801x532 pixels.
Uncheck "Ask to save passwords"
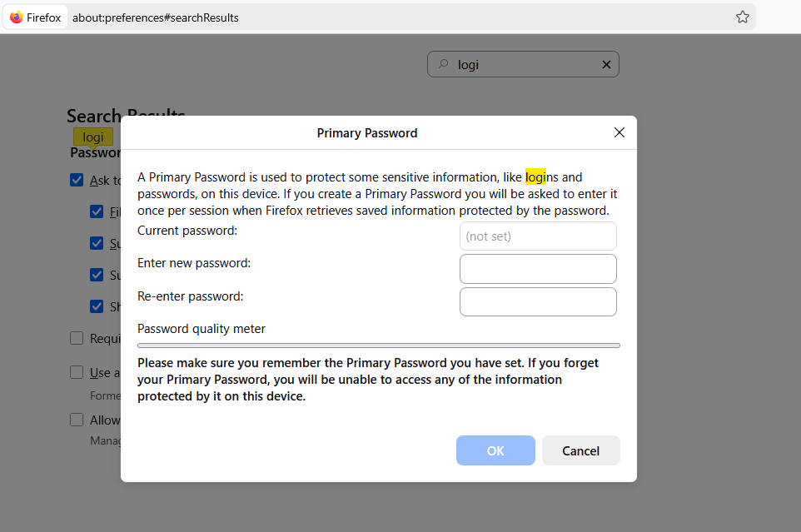tap(77, 180)
